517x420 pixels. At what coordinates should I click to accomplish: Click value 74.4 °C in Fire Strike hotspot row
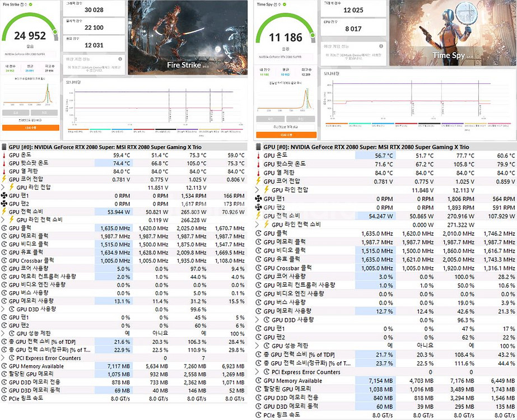[122, 163]
